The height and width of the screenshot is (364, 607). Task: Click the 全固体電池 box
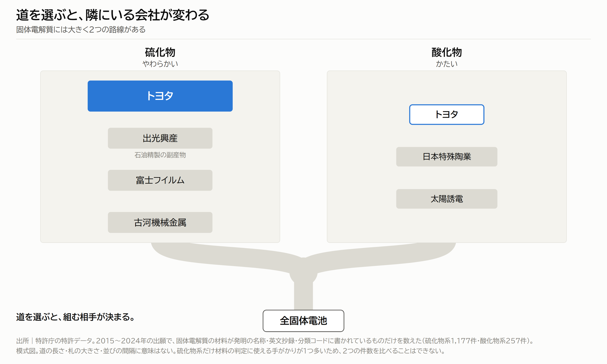(303, 321)
